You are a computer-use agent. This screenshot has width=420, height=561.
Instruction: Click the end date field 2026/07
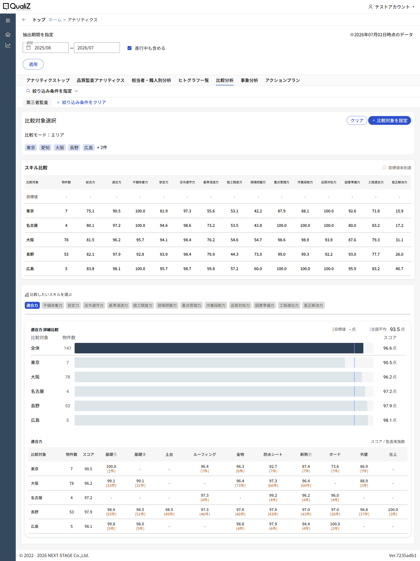click(x=97, y=48)
